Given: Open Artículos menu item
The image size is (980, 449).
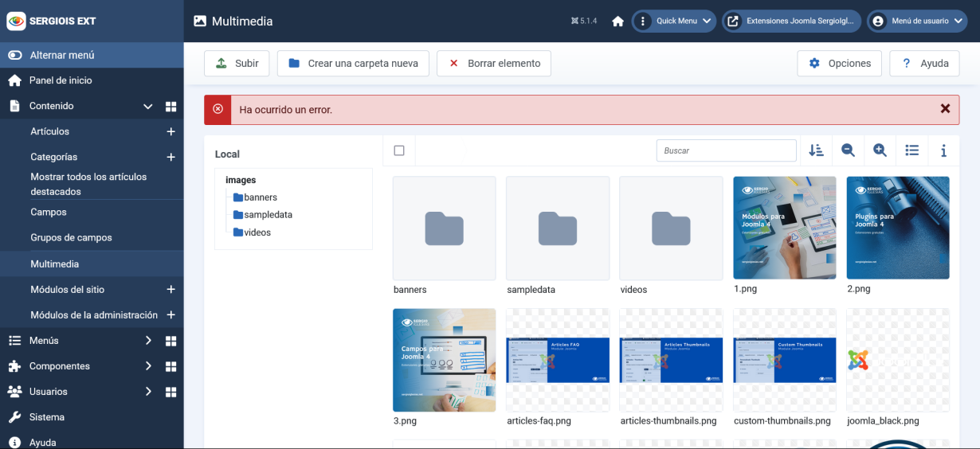Looking at the screenshot, I should (49, 131).
